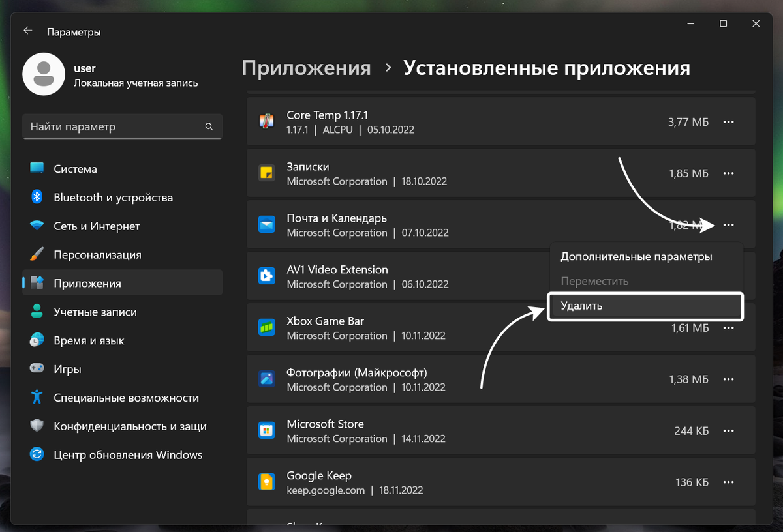Open the three-dot menu for Core Temp

pos(729,122)
